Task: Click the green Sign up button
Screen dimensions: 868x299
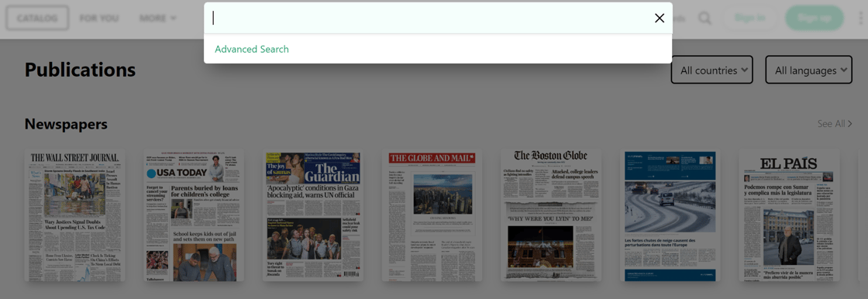Action: (815, 18)
